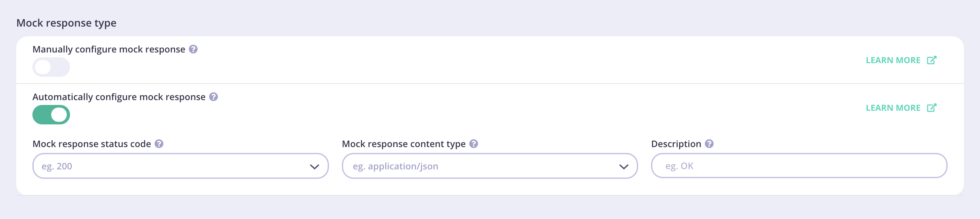Click help icon beside "Manually configure mock response"

click(x=194, y=49)
